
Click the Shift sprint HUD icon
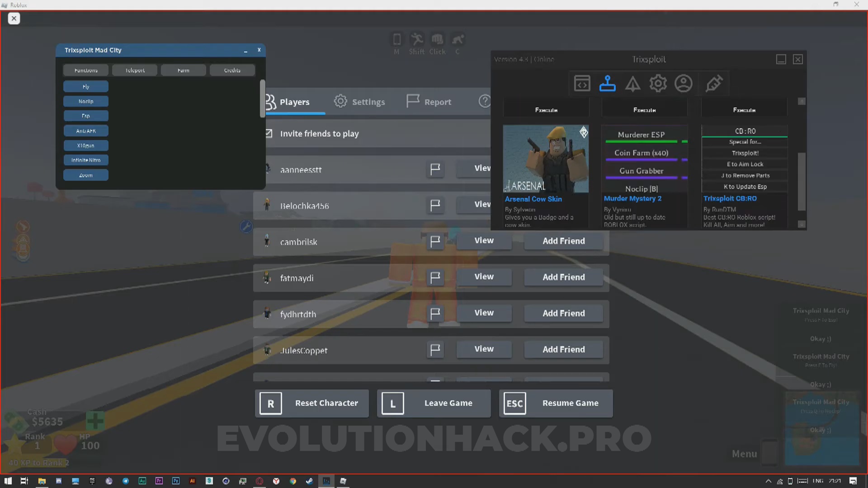coord(416,39)
